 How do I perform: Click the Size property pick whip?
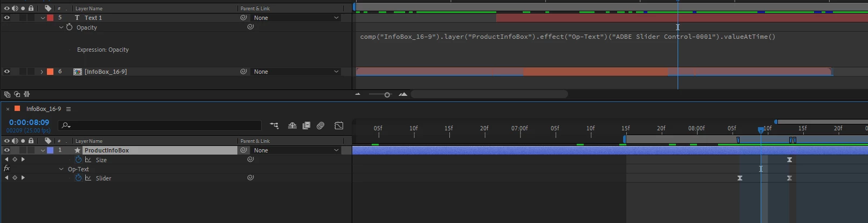coord(250,159)
